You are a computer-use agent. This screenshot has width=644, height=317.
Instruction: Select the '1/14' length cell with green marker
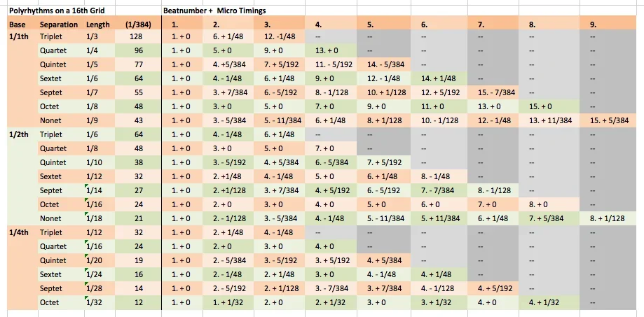click(93, 190)
